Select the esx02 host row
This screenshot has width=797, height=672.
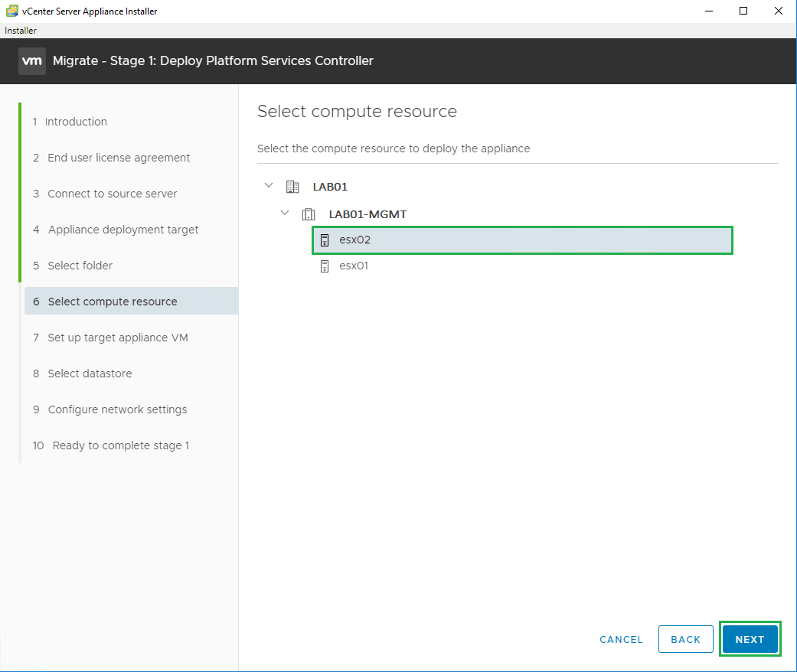coord(522,240)
